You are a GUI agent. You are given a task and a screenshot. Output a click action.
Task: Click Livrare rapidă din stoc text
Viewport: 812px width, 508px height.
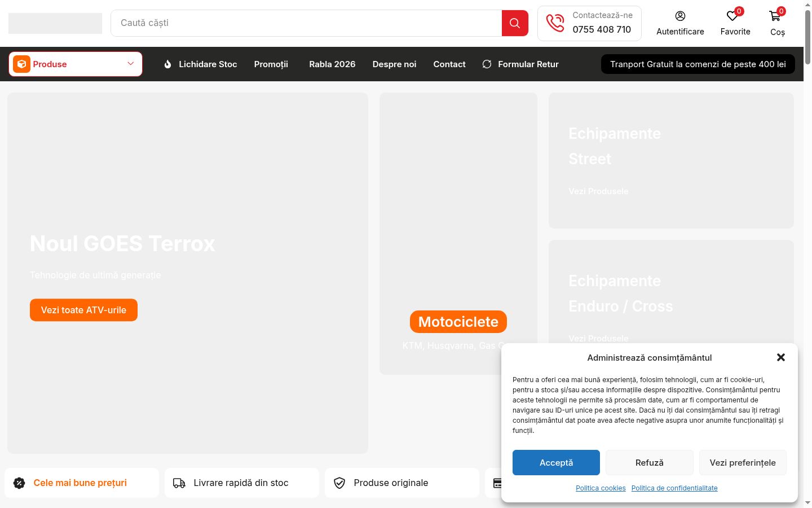coord(241,483)
